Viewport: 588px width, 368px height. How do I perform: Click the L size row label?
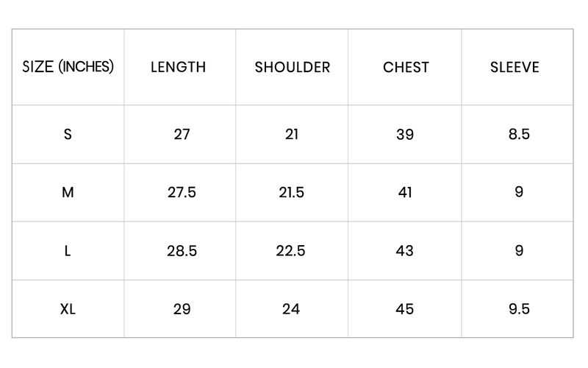point(68,251)
